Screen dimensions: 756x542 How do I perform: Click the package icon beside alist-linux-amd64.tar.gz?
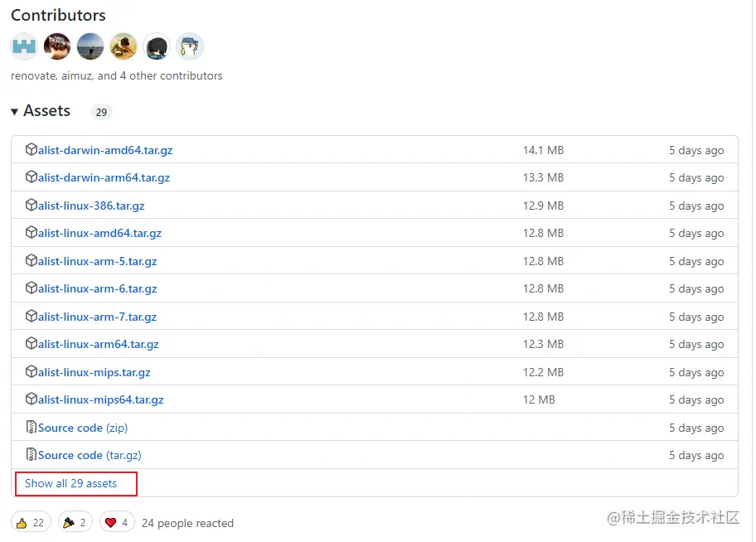point(31,232)
